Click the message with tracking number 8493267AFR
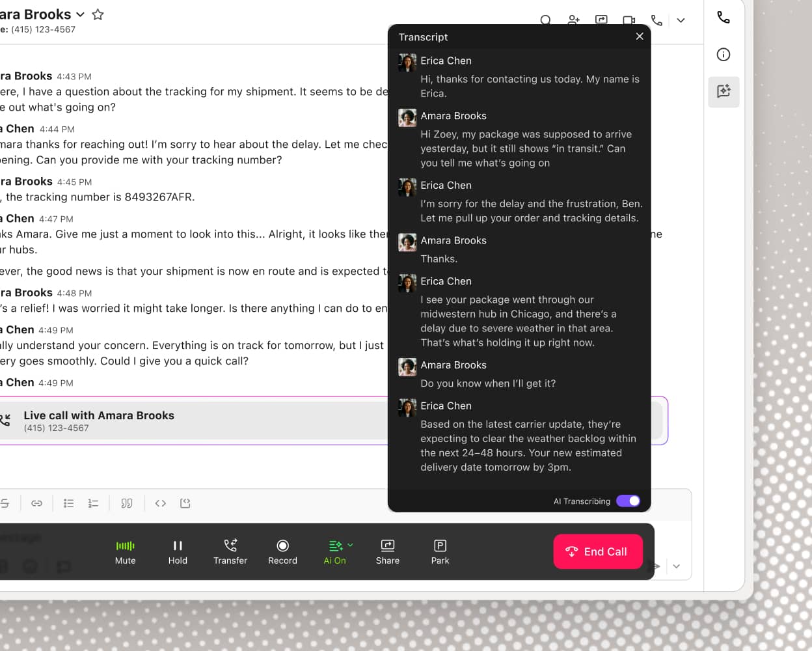This screenshot has height=651, width=812. [x=98, y=197]
